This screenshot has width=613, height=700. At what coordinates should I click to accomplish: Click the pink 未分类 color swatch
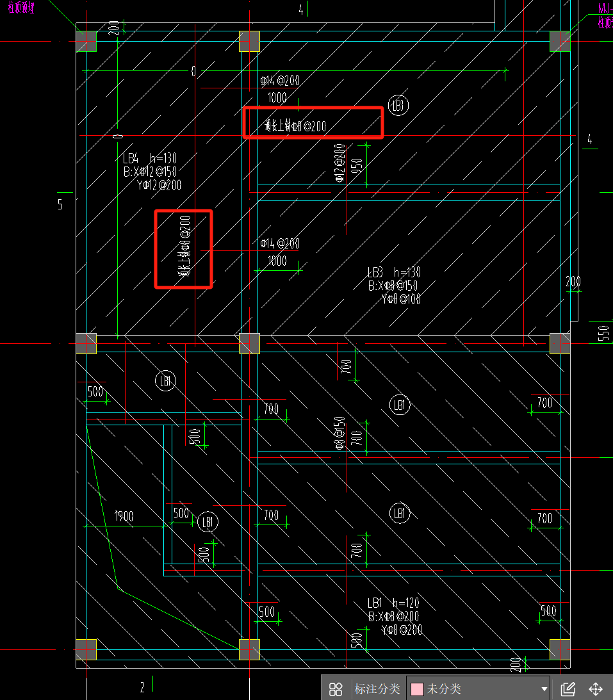[417, 689]
